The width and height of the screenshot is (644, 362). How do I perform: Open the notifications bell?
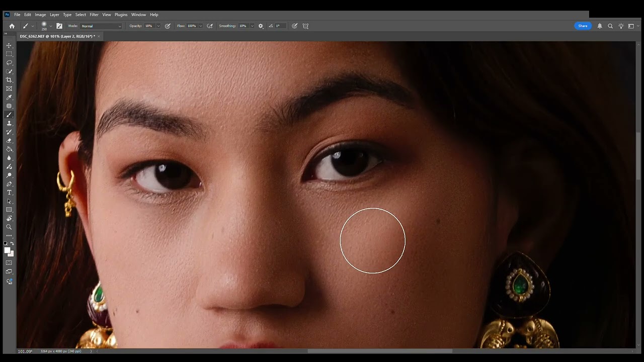coord(600,26)
